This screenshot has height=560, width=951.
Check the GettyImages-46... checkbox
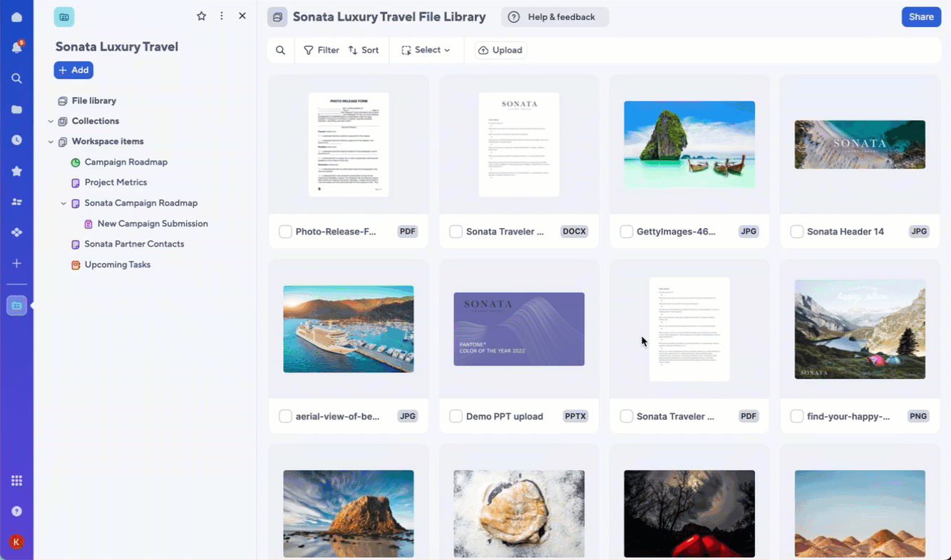click(626, 232)
